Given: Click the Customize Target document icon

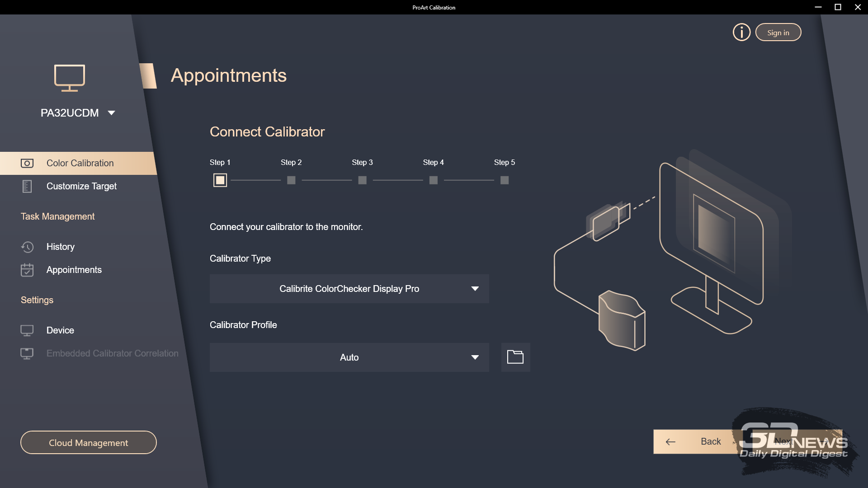Looking at the screenshot, I should [27, 186].
